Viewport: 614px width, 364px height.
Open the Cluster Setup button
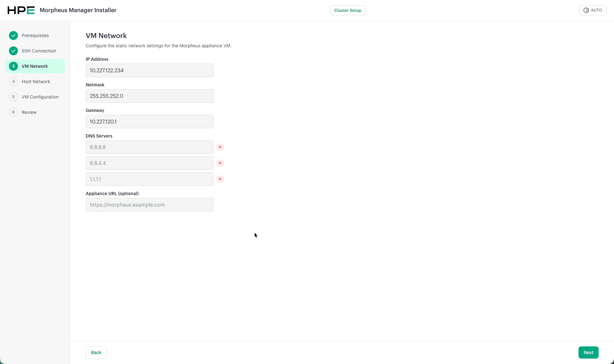[348, 10]
